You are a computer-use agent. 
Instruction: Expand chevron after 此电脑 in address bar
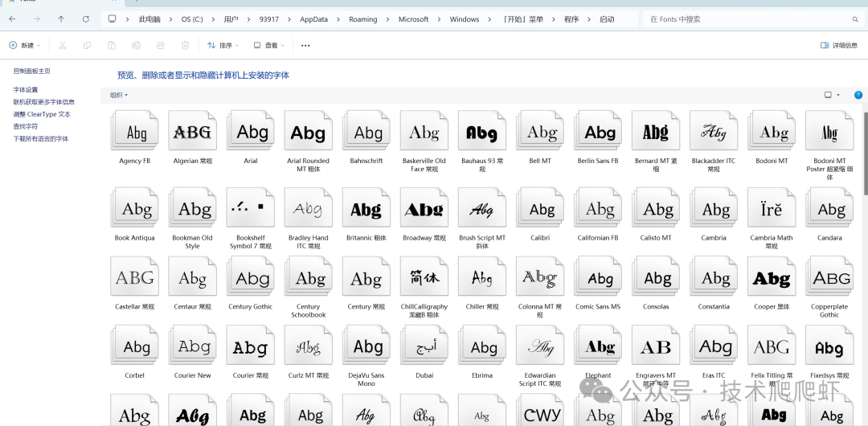click(x=171, y=19)
